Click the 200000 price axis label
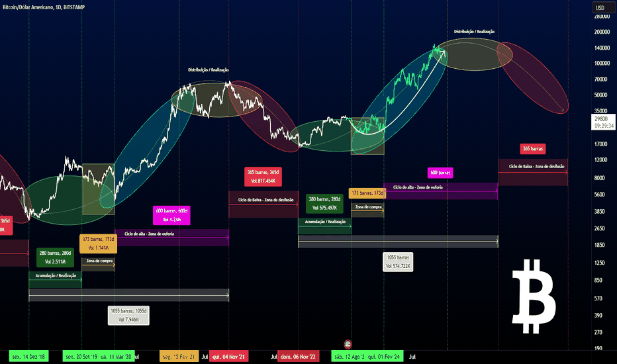The image size is (617, 364). 602,32
